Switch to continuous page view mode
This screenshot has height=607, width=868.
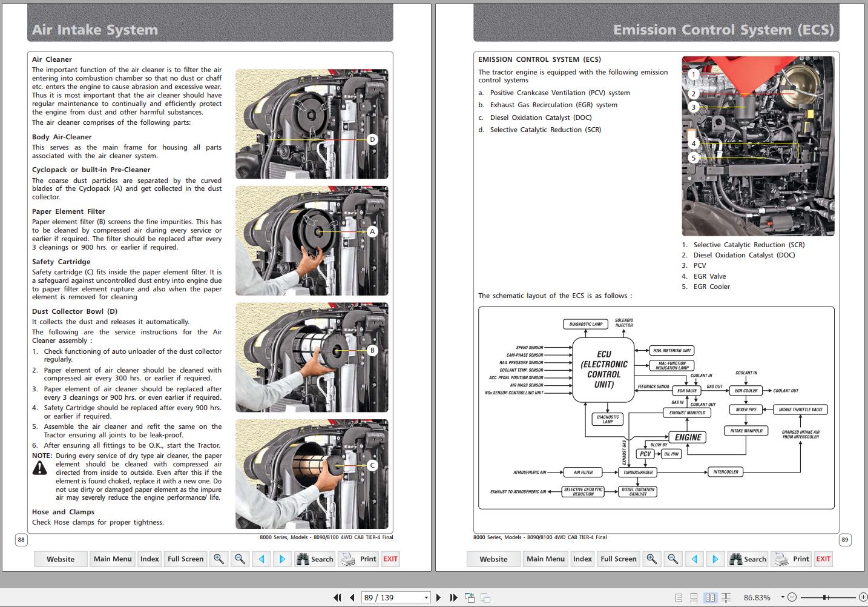694,597
